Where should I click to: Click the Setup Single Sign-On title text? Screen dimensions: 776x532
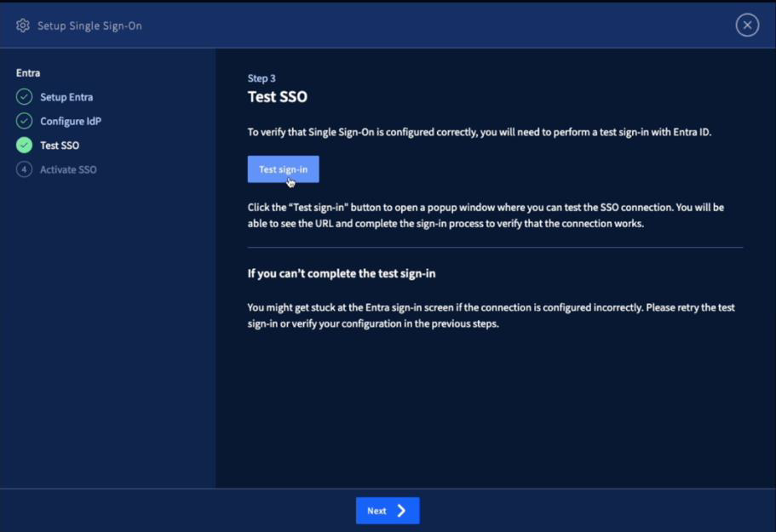(89, 26)
